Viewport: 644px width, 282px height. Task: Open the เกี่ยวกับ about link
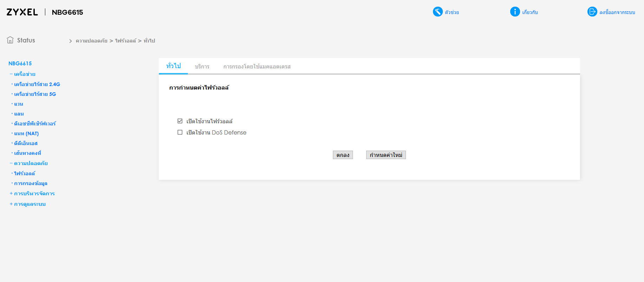click(x=530, y=12)
